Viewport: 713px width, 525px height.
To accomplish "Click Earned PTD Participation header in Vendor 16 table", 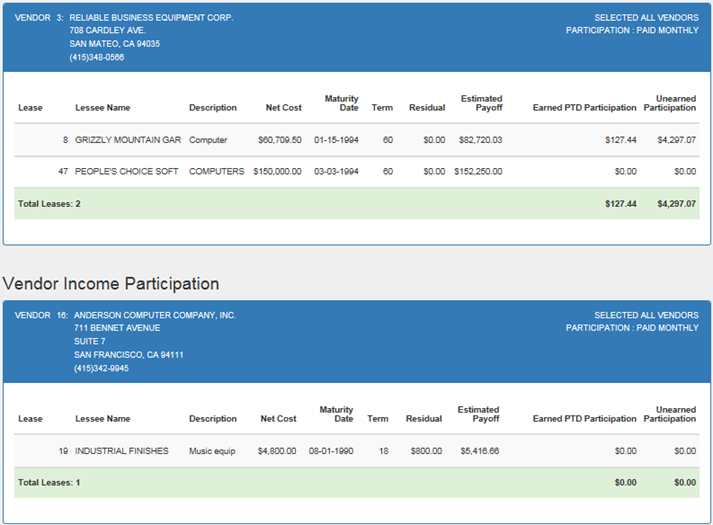I will (584, 419).
